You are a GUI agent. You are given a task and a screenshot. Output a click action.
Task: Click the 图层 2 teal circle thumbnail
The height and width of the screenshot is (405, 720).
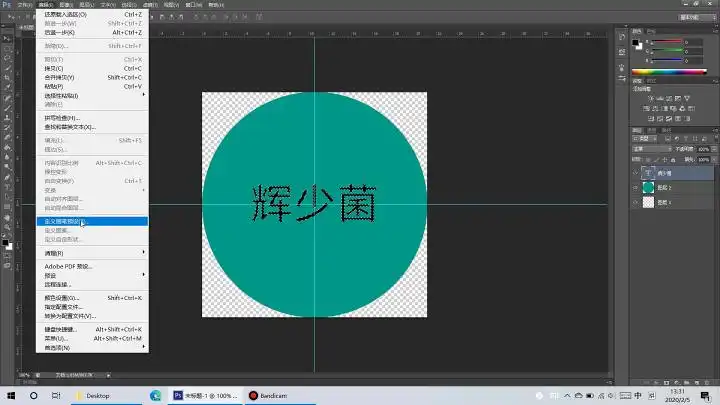[647, 187]
